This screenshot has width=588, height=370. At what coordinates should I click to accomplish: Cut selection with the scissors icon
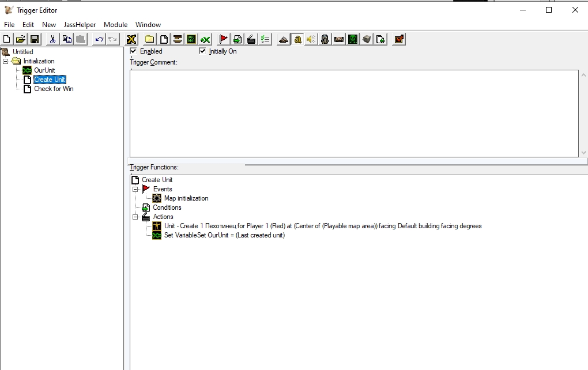[52, 39]
